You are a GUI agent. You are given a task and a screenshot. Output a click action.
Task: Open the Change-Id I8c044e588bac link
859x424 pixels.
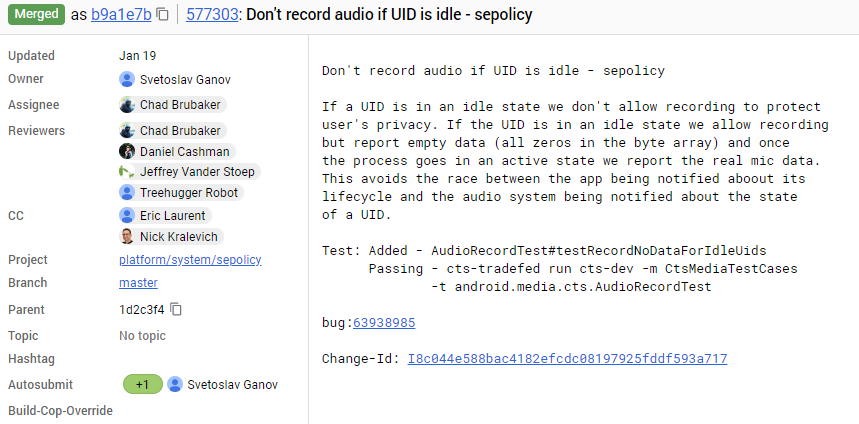pyautogui.click(x=567, y=359)
